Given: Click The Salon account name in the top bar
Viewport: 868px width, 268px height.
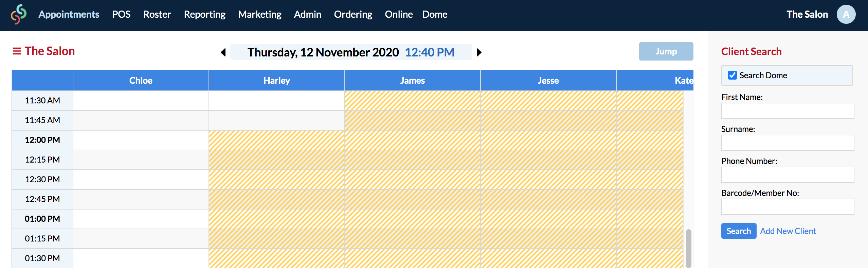Looking at the screenshot, I should [x=807, y=14].
